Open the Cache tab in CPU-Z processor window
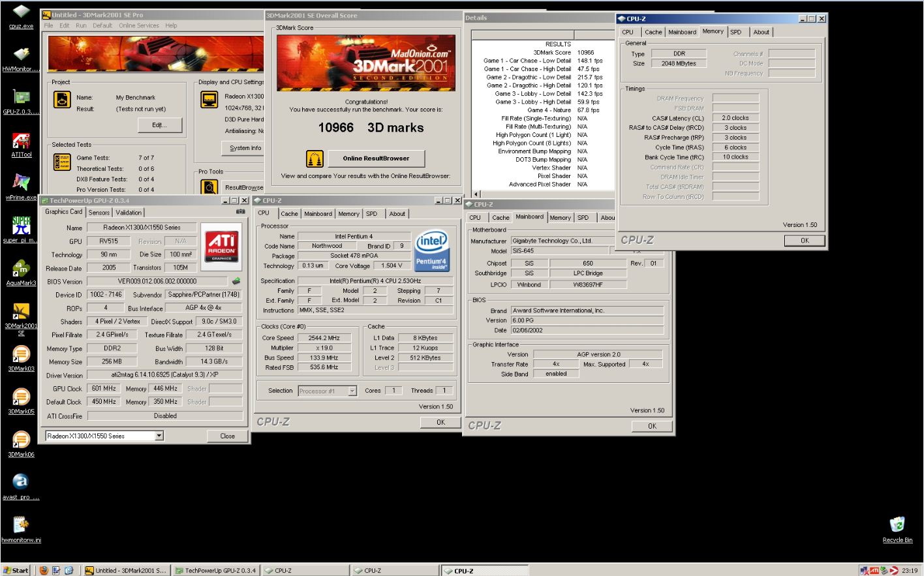 289,214
